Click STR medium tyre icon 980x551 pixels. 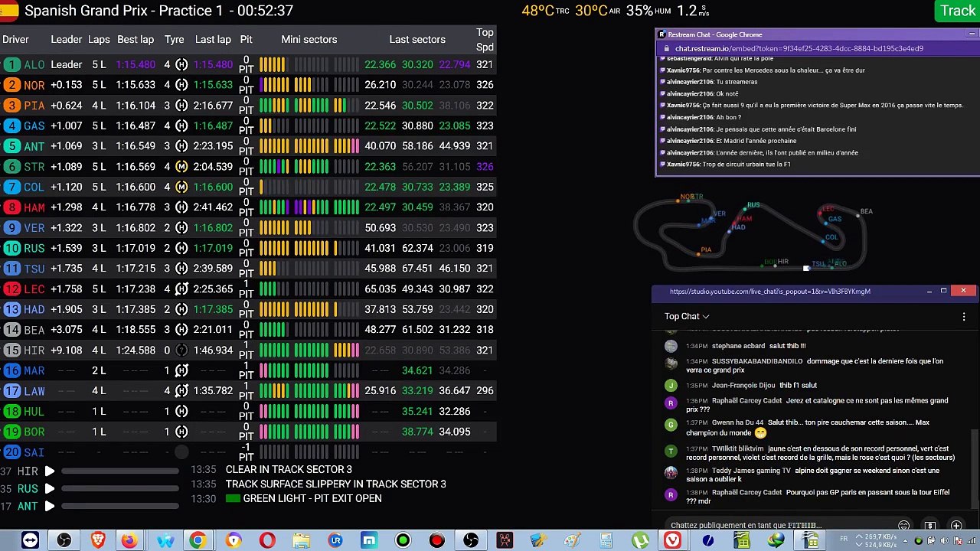(x=181, y=166)
